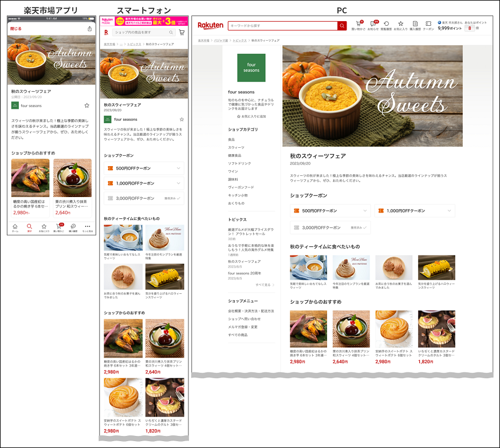The image size is (500, 448).
Task: Click the red search button on PC
Action: coord(342,26)
